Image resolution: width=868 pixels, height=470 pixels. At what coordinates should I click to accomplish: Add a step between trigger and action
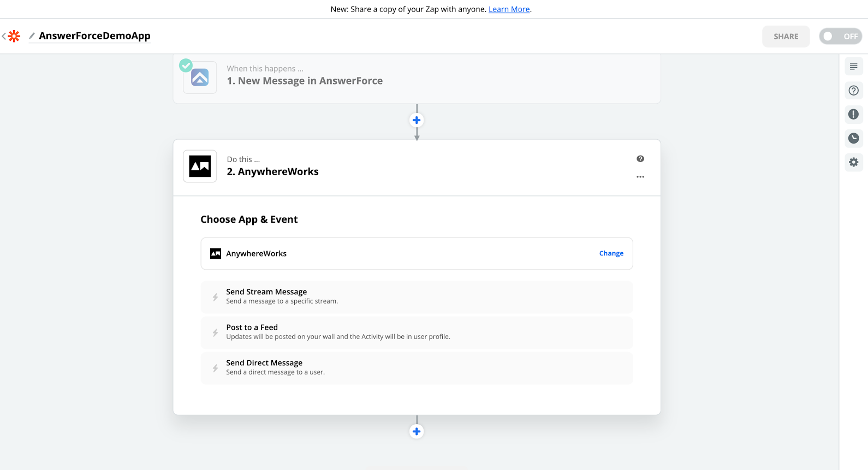tap(417, 120)
